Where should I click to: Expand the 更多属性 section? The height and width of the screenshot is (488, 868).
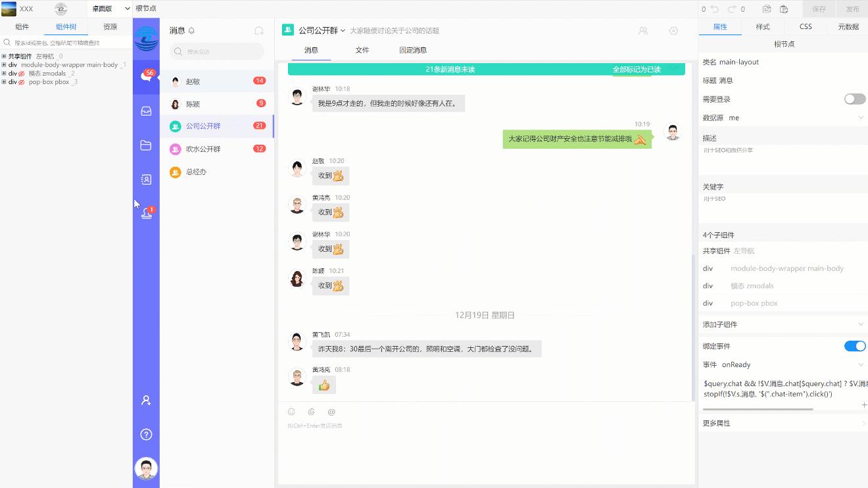pyautogui.click(x=783, y=423)
